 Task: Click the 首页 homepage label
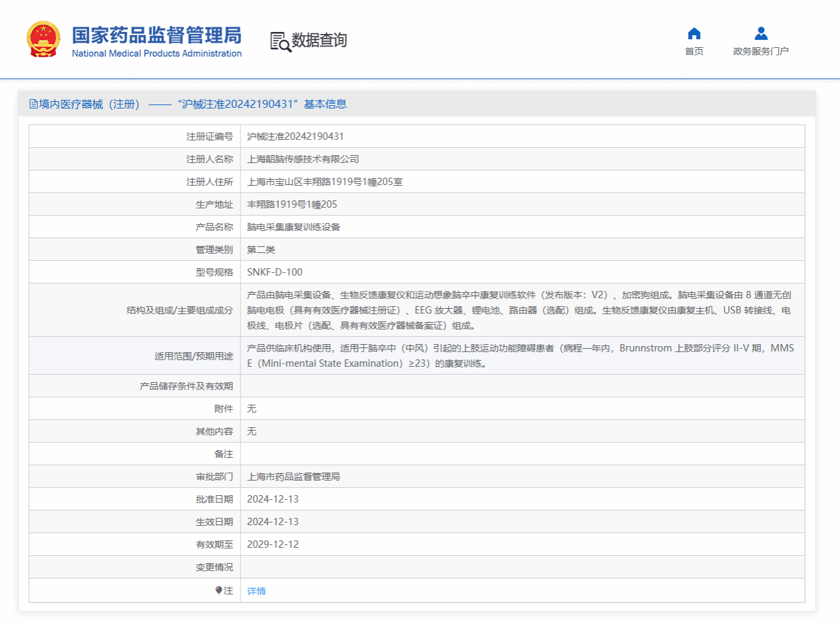click(x=694, y=51)
